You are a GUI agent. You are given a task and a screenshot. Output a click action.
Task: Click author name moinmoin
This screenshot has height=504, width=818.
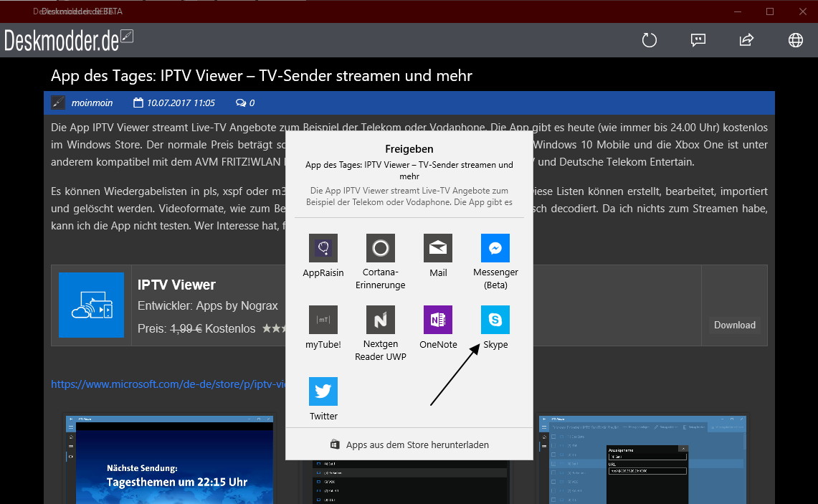(x=92, y=103)
